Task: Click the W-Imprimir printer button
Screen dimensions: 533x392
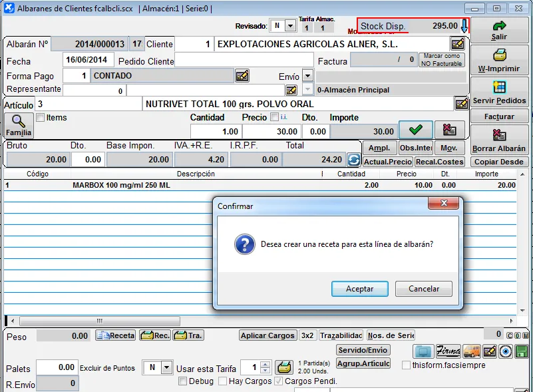Action: tap(499, 61)
